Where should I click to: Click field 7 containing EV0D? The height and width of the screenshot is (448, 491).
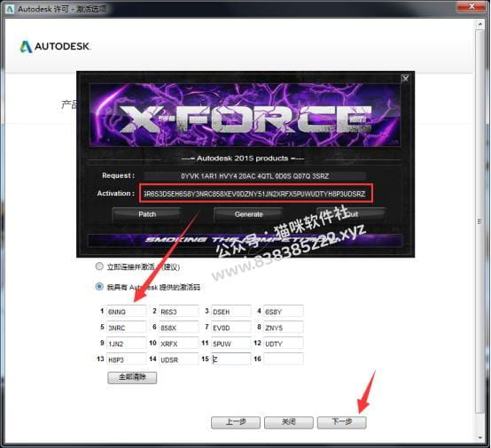[x=231, y=328]
